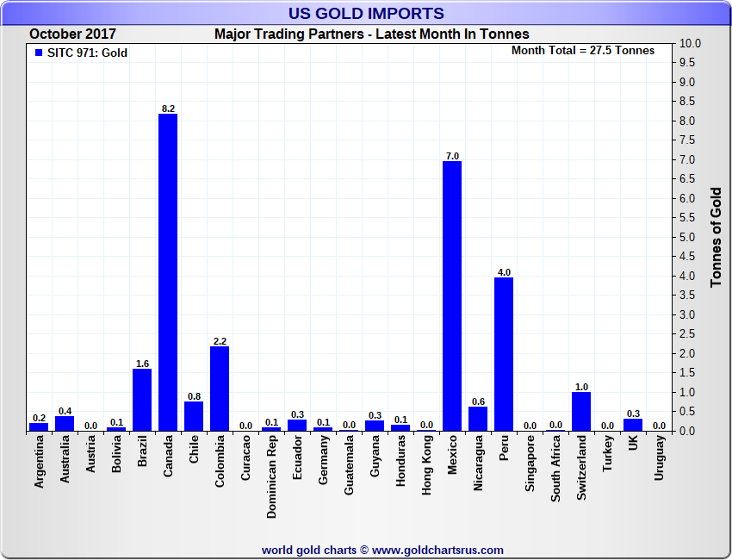Click the Germany axis label

pos(323,459)
